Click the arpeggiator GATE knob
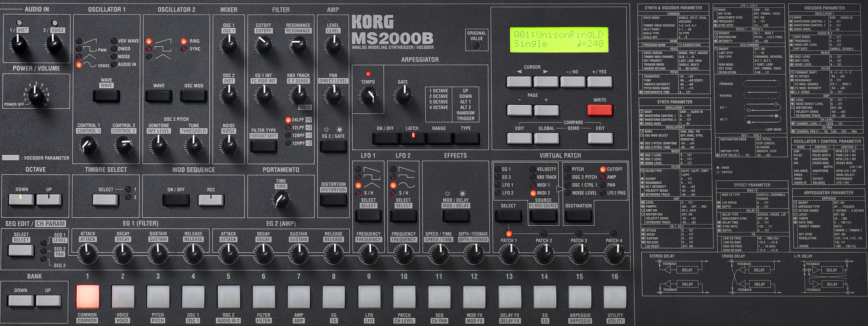Viewport: 868px width, 326px height. tap(403, 95)
